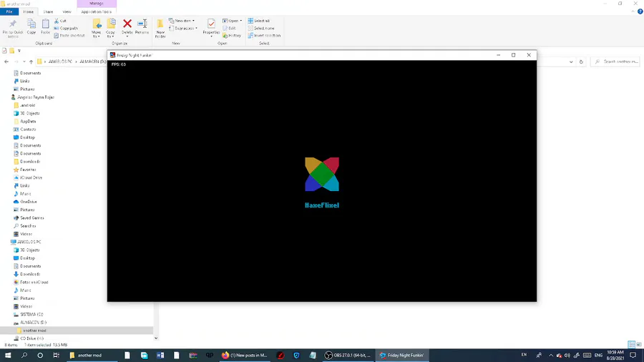Open address bar history dropdown
Viewport: 644px width, 362px height.
[x=571, y=62]
